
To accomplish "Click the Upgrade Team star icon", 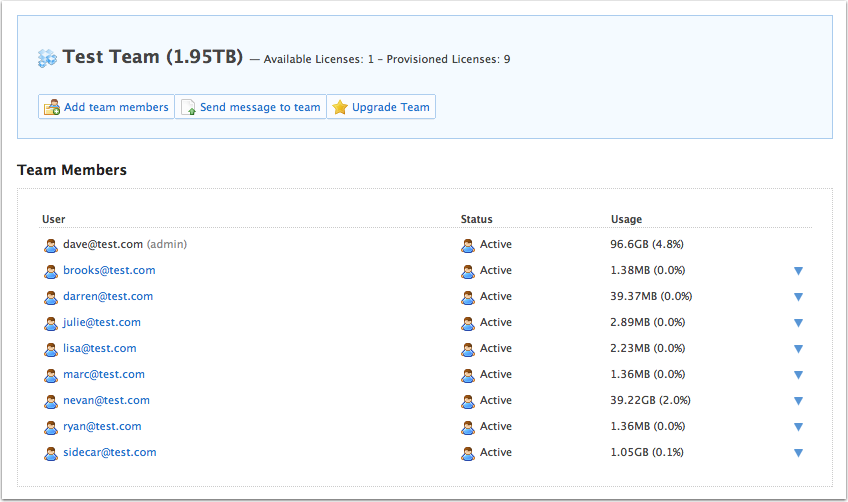I will click(340, 107).
